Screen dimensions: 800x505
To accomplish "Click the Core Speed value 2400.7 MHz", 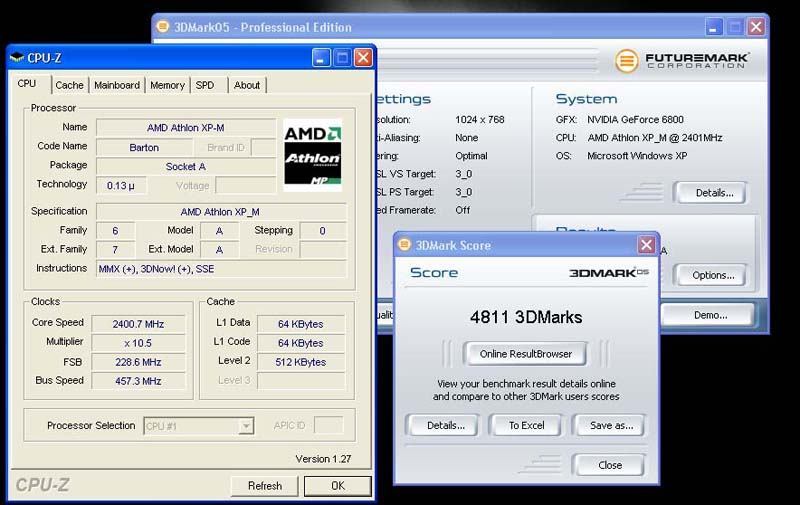I will [x=138, y=324].
